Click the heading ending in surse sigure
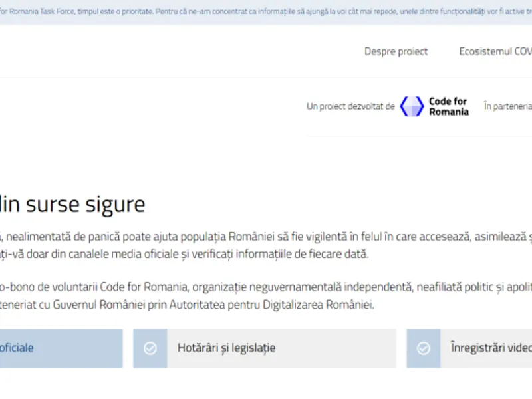This screenshot has width=532, height=399. pyautogui.click(x=72, y=204)
